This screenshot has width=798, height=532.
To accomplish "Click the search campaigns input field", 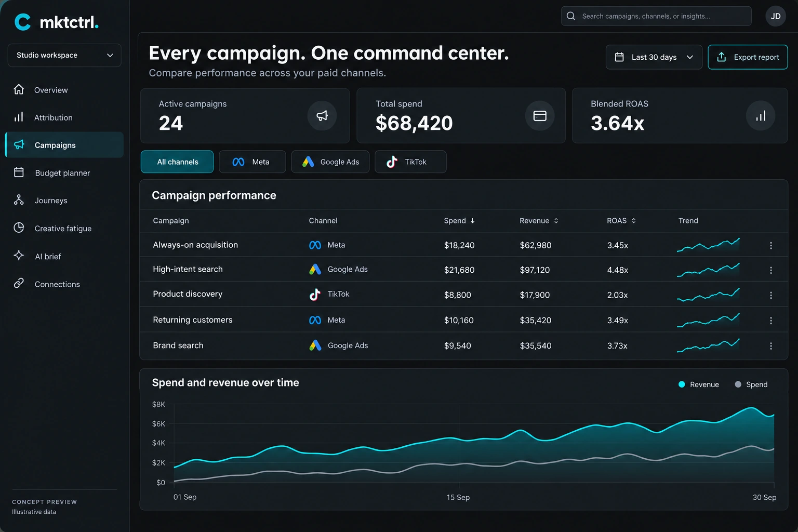I will (656, 16).
